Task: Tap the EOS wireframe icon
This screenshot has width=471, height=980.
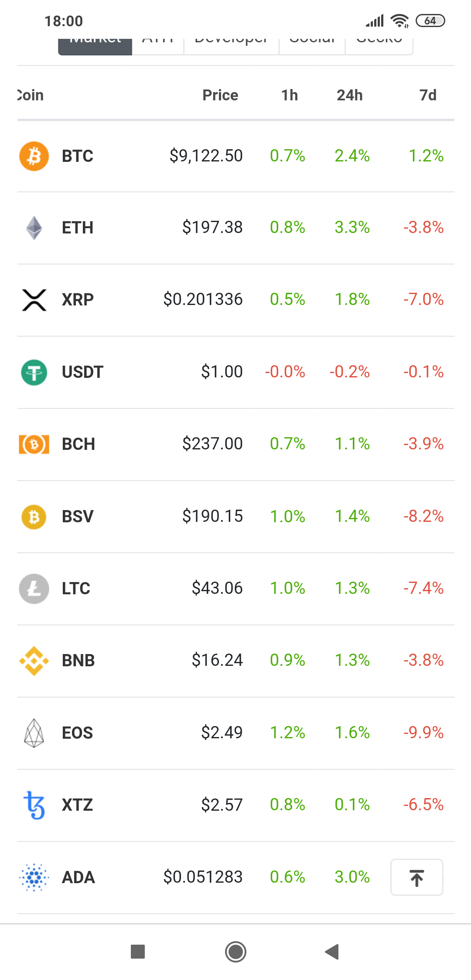Action: click(34, 733)
